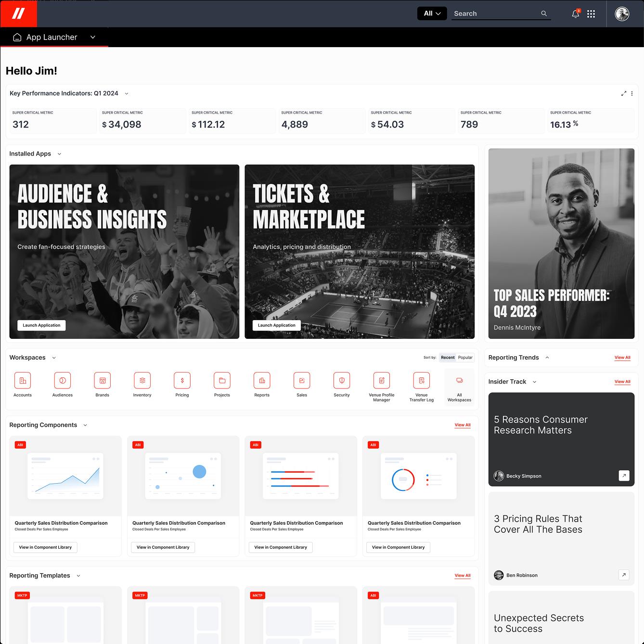Open the user profile avatar
Viewport: 644px width, 644px height.
click(x=622, y=13)
